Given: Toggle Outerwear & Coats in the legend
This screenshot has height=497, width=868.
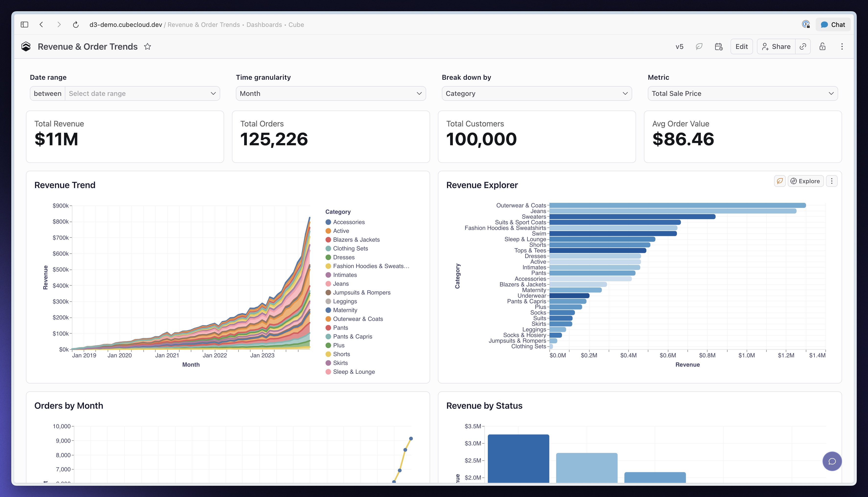Looking at the screenshot, I should [x=354, y=319].
